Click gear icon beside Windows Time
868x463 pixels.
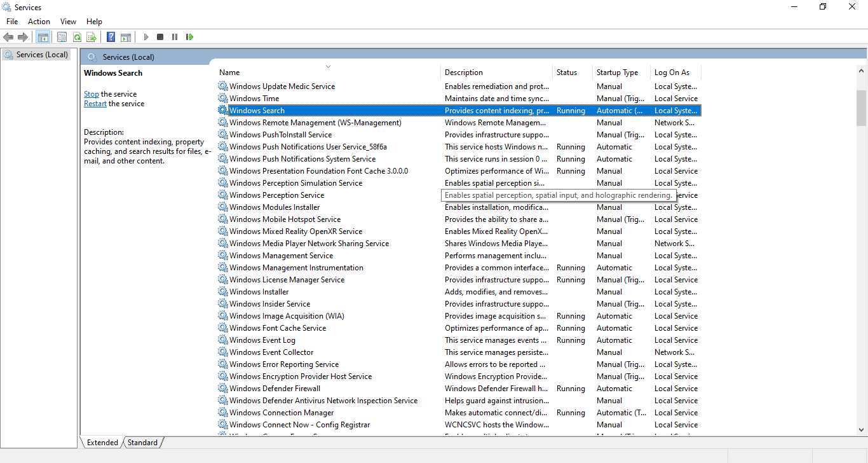pos(222,98)
